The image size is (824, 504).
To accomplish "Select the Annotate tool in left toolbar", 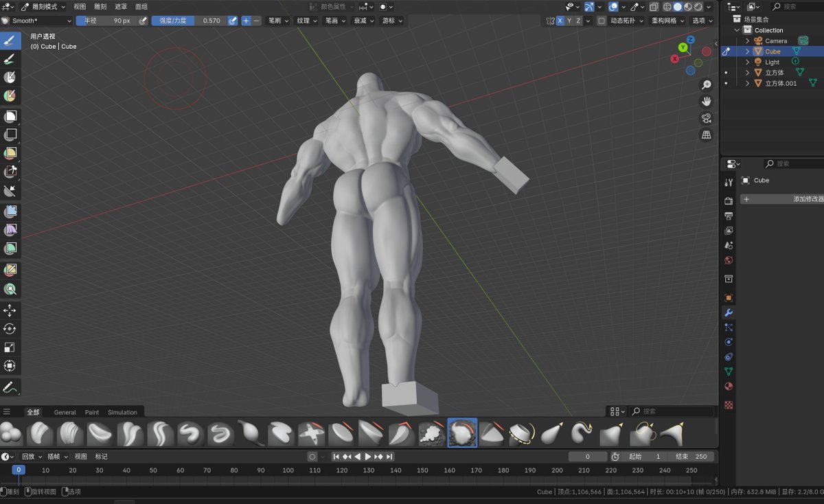I will tap(10, 387).
